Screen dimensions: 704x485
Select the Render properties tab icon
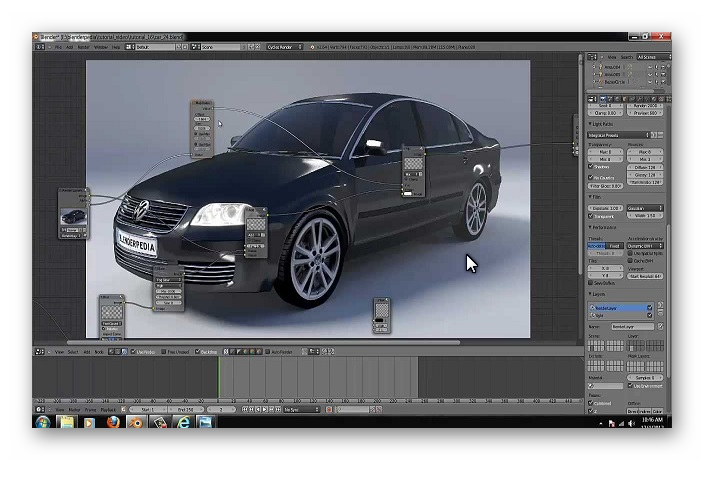pos(603,99)
